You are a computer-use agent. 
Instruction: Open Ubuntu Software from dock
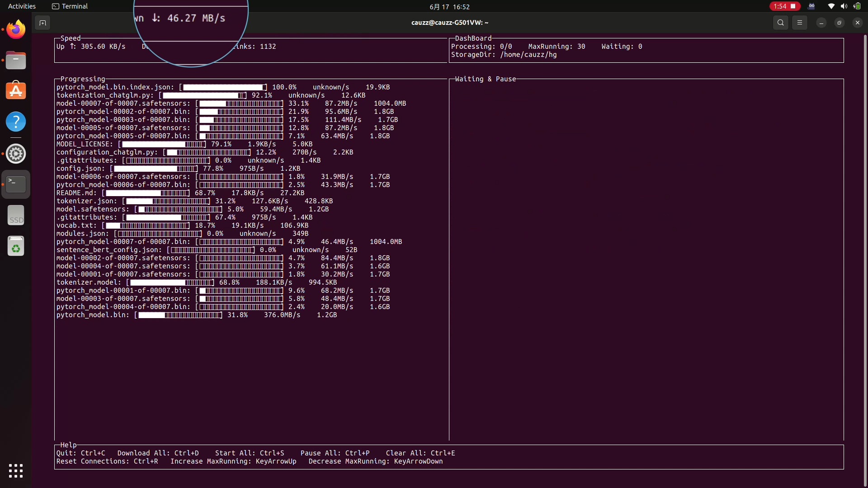(x=16, y=91)
